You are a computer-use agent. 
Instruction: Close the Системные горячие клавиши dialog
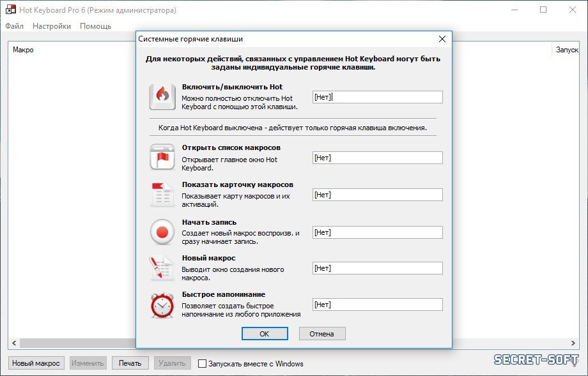click(x=442, y=39)
